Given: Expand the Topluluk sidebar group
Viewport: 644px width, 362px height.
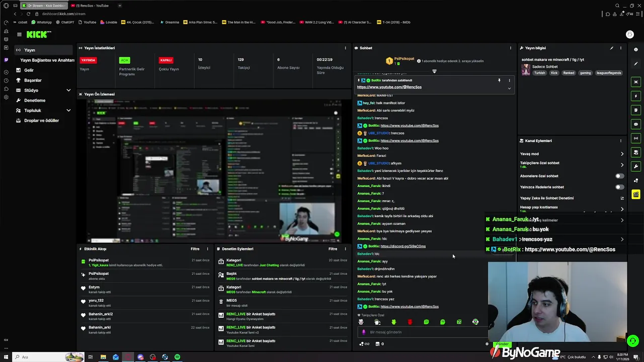Looking at the screenshot, I should (44, 110).
